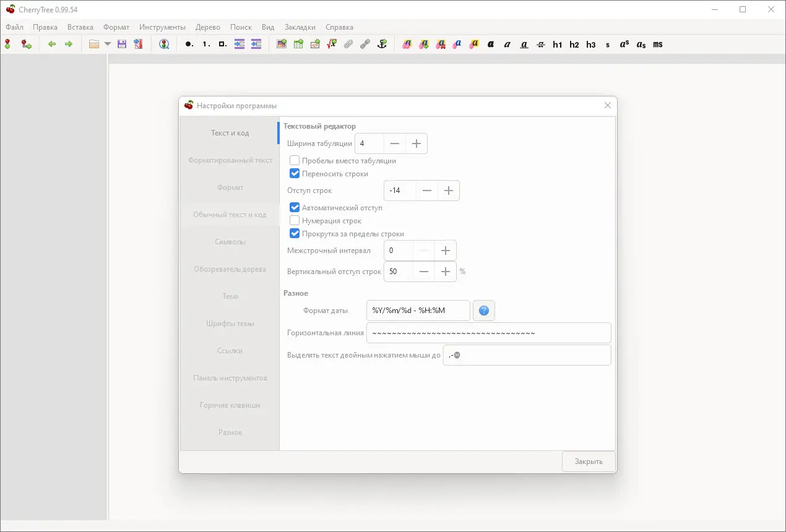This screenshot has height=532, width=786.
Task: Export to PDF toolbar icon
Action: 138,44
